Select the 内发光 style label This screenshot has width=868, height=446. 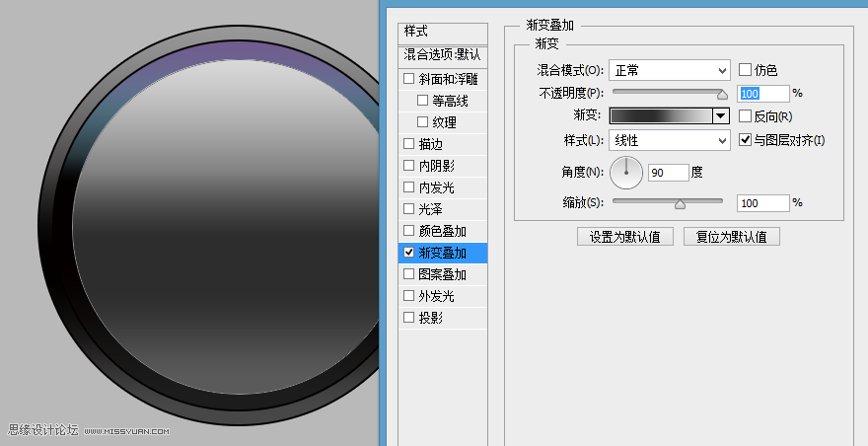tap(437, 187)
